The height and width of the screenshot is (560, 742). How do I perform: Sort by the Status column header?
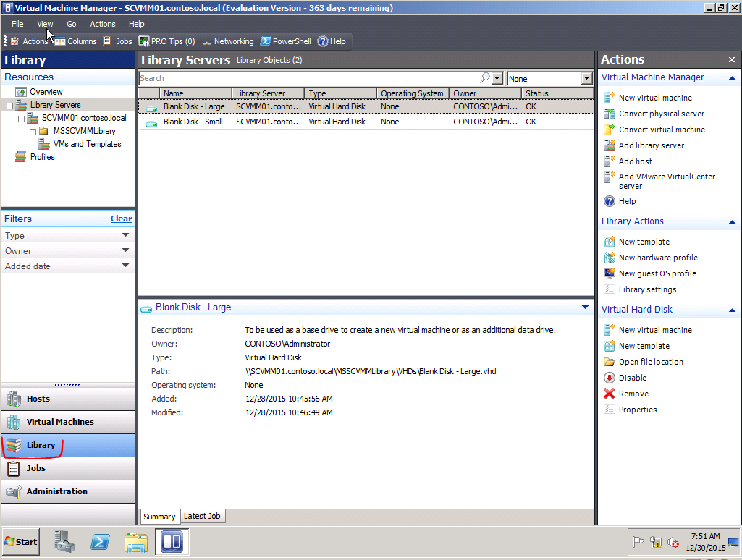coord(557,93)
